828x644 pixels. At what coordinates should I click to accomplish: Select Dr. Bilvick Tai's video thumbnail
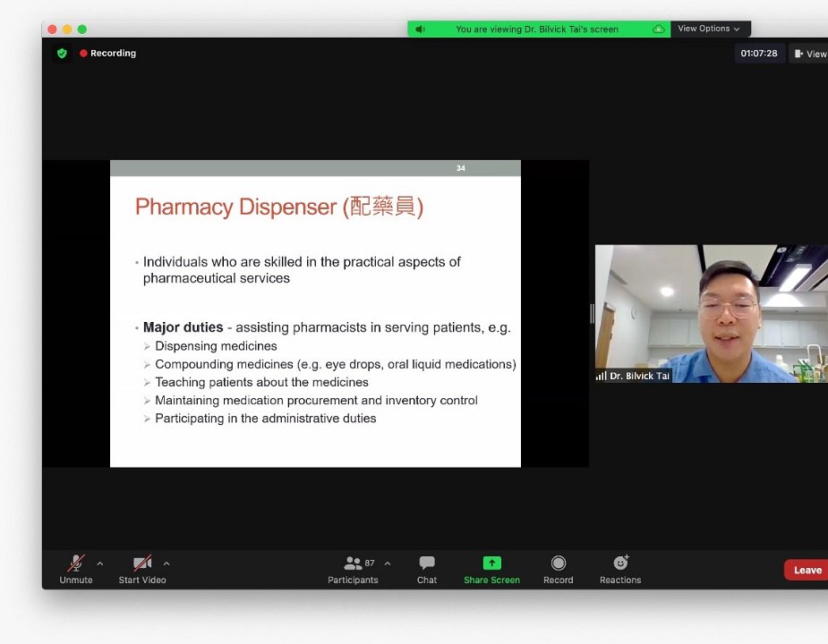point(712,314)
